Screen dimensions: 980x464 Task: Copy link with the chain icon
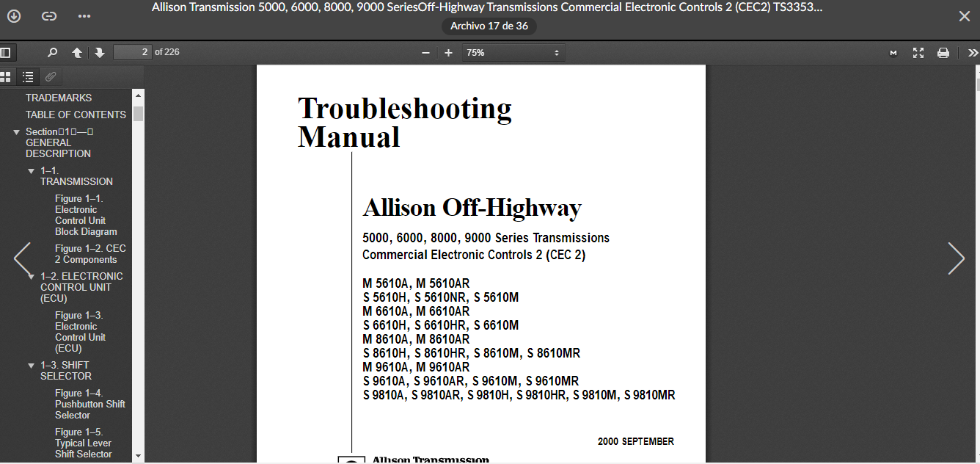pos(49,16)
